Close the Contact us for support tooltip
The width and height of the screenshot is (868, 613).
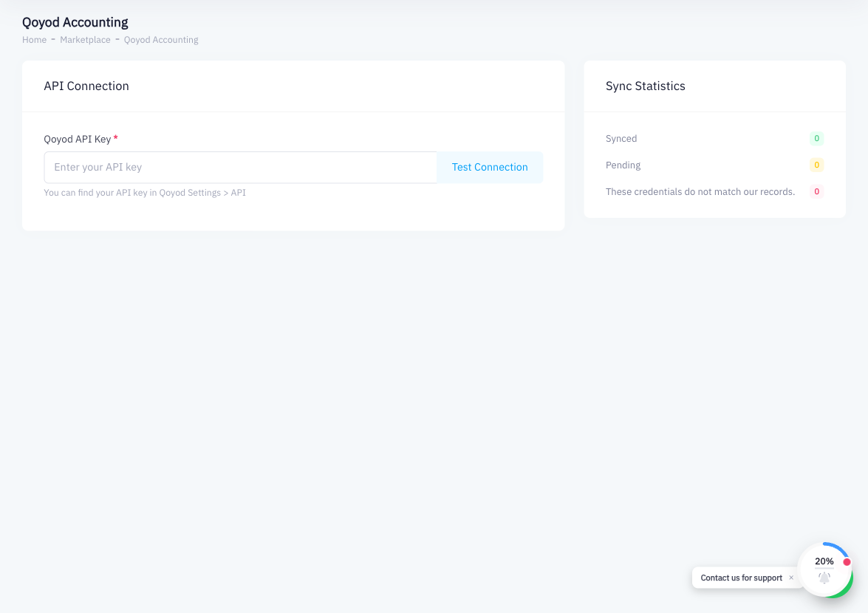pyautogui.click(x=791, y=578)
